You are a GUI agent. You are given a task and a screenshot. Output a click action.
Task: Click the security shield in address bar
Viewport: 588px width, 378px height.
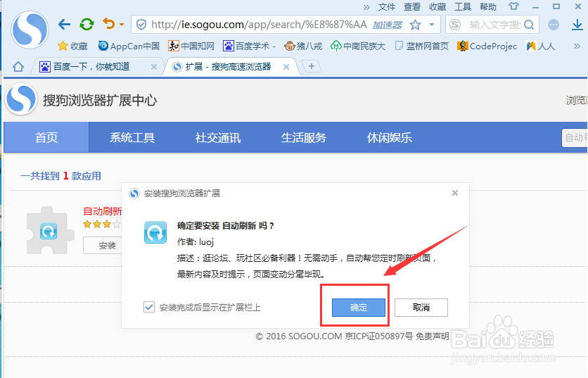click(x=141, y=25)
